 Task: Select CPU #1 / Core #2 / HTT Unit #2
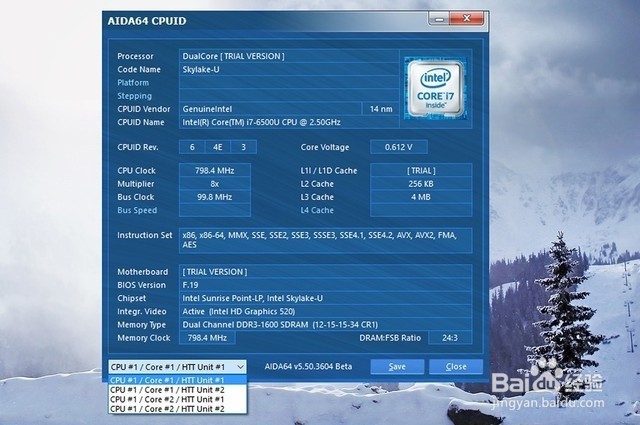pos(178,409)
